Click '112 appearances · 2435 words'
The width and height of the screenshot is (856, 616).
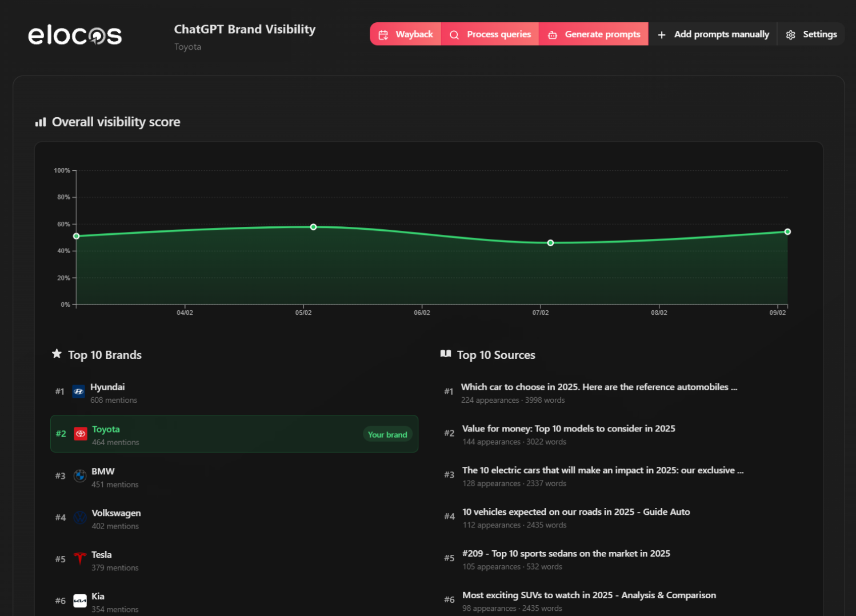(x=515, y=525)
